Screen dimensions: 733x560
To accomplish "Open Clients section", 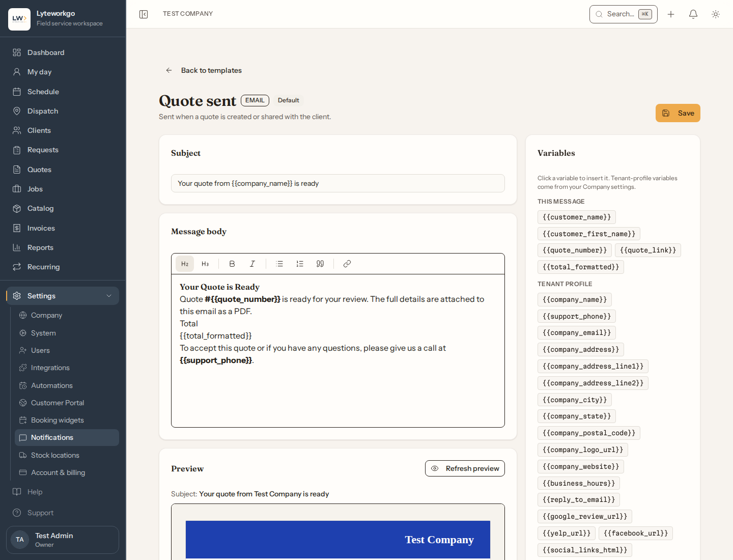I will coord(63,130).
